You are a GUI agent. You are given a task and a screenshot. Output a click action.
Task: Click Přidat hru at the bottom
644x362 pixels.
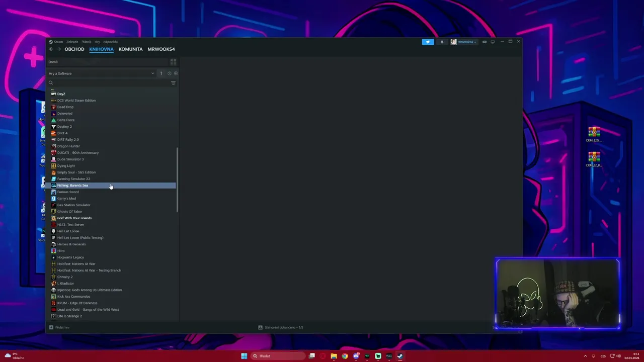(59, 327)
